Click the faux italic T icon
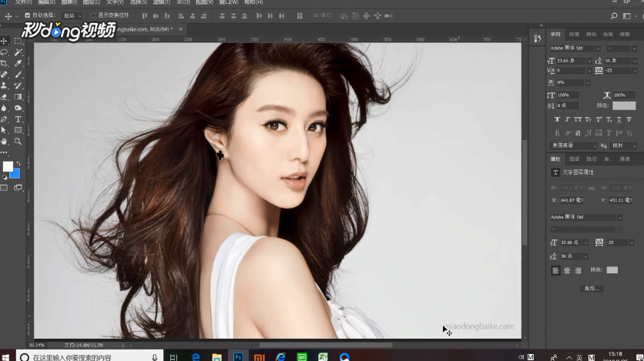This screenshot has height=361, width=644. (x=567, y=119)
